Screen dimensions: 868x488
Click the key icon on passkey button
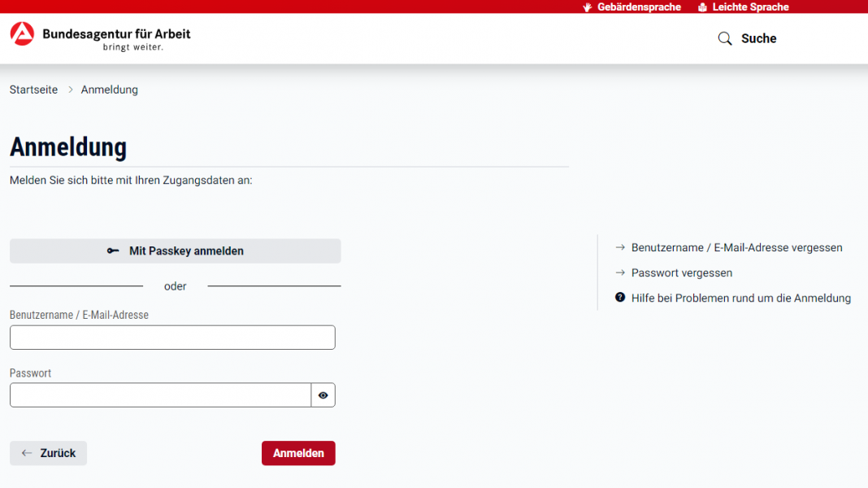click(113, 251)
